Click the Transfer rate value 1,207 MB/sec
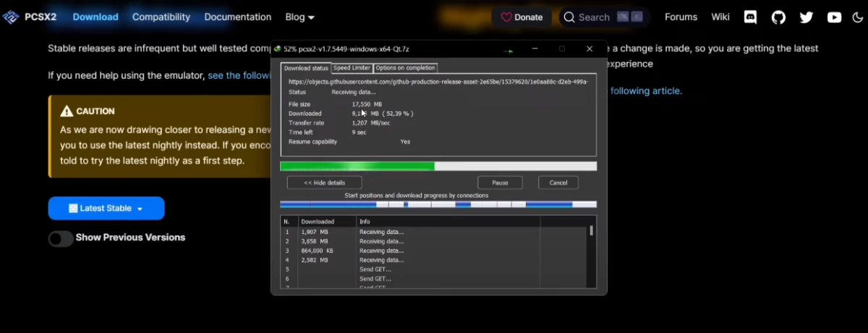This screenshot has height=333, width=868. [x=371, y=123]
